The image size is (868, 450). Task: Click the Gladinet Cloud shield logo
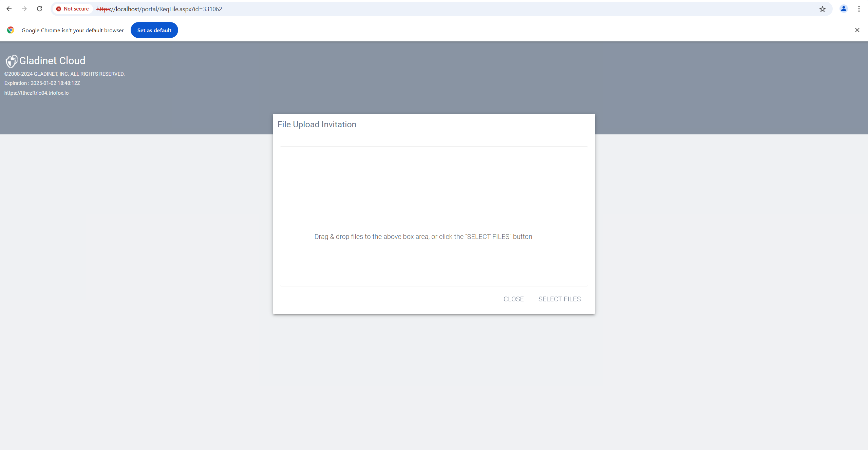coord(11,61)
